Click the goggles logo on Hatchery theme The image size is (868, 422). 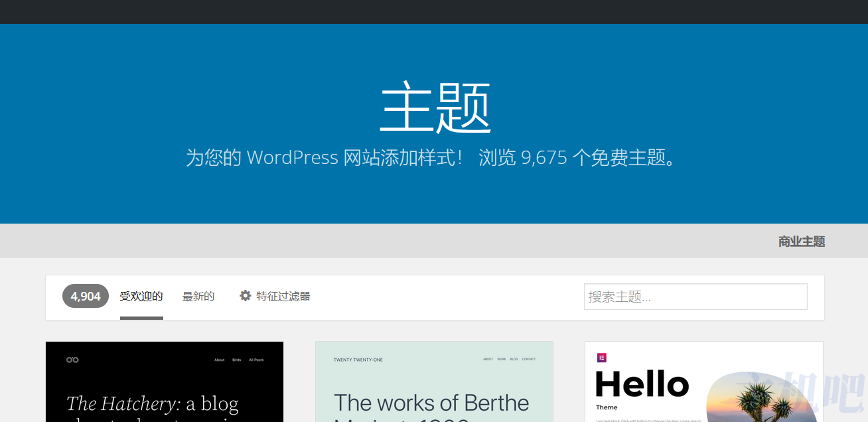pyautogui.click(x=72, y=360)
